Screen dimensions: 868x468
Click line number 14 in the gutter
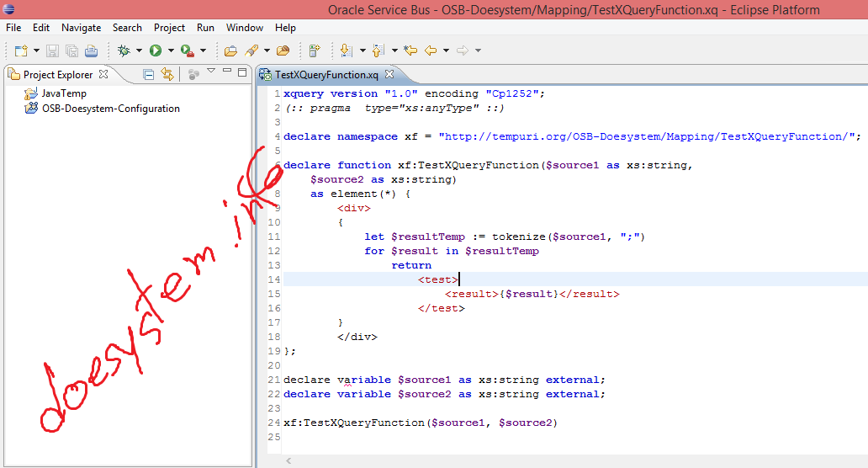(274, 279)
